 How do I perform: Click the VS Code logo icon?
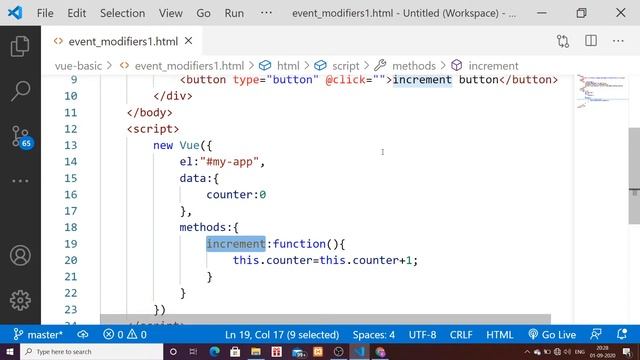click(x=15, y=13)
